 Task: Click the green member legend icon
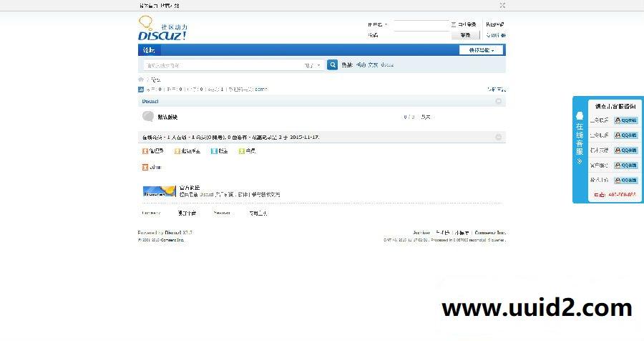(242, 151)
